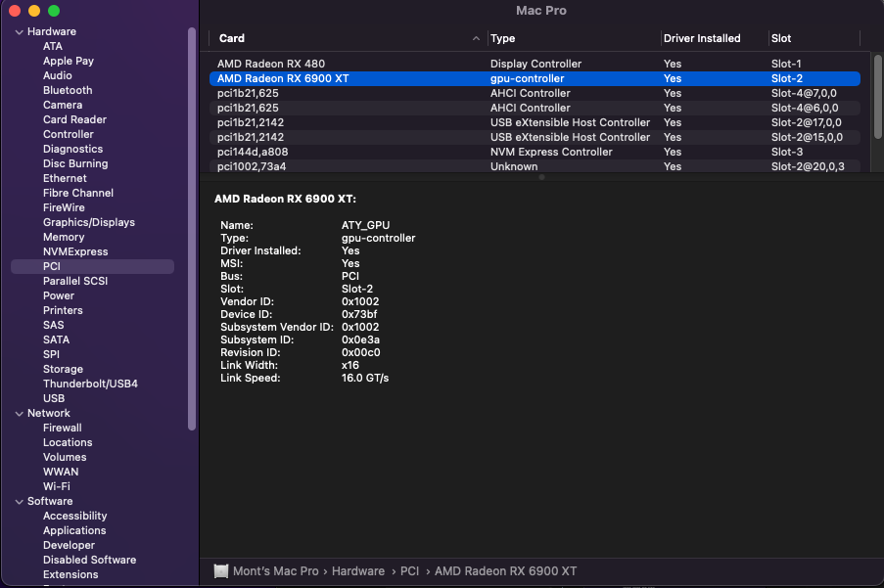Select Firewall under Network
Image resolution: width=884 pixels, height=588 pixels.
63,429
